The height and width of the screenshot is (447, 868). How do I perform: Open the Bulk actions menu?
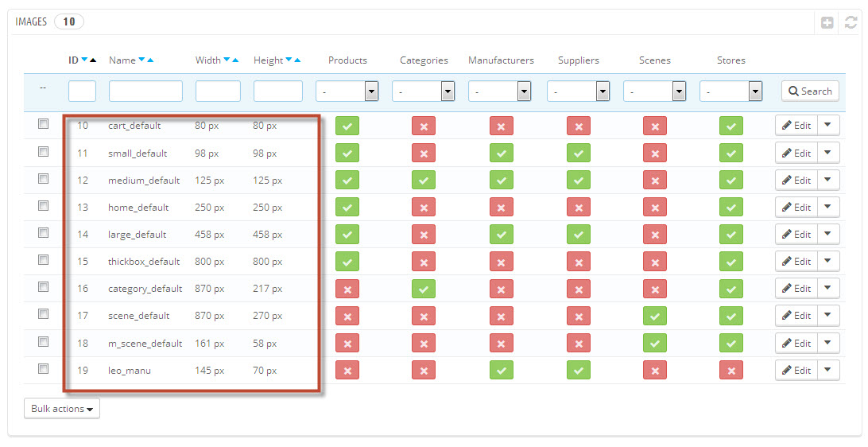pos(62,409)
